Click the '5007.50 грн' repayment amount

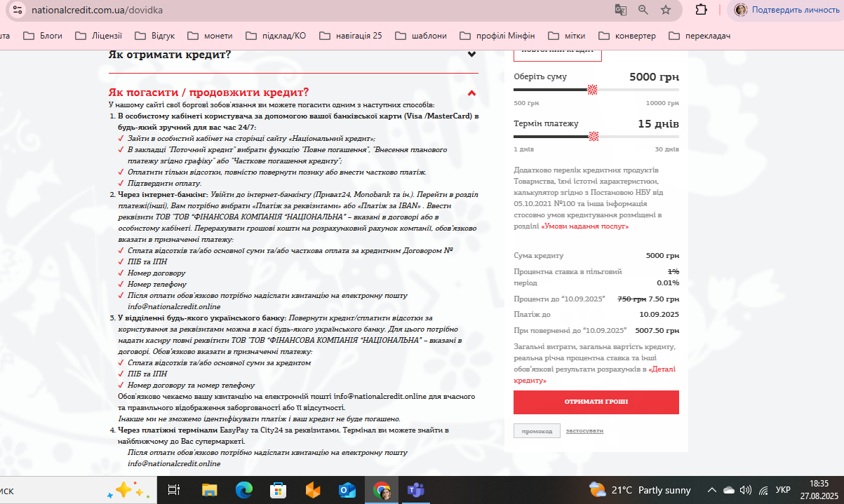tap(656, 330)
